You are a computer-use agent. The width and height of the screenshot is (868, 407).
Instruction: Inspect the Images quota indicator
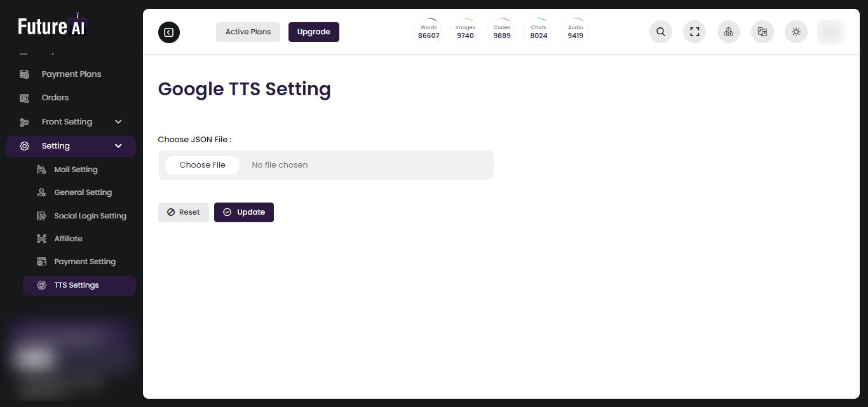click(465, 31)
